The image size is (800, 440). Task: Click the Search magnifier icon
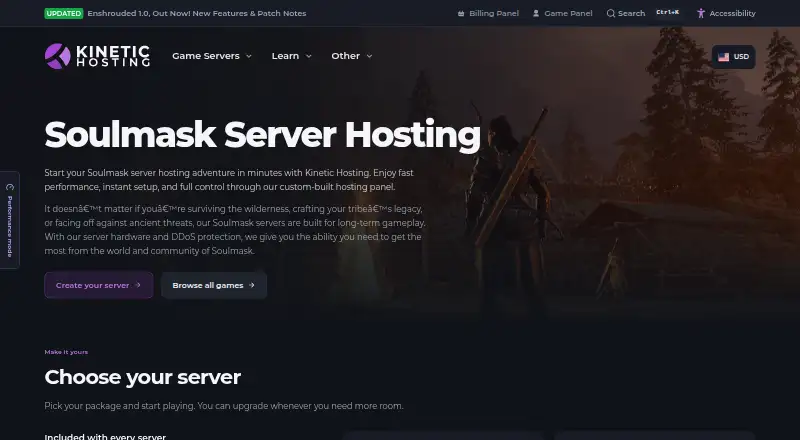tap(610, 14)
